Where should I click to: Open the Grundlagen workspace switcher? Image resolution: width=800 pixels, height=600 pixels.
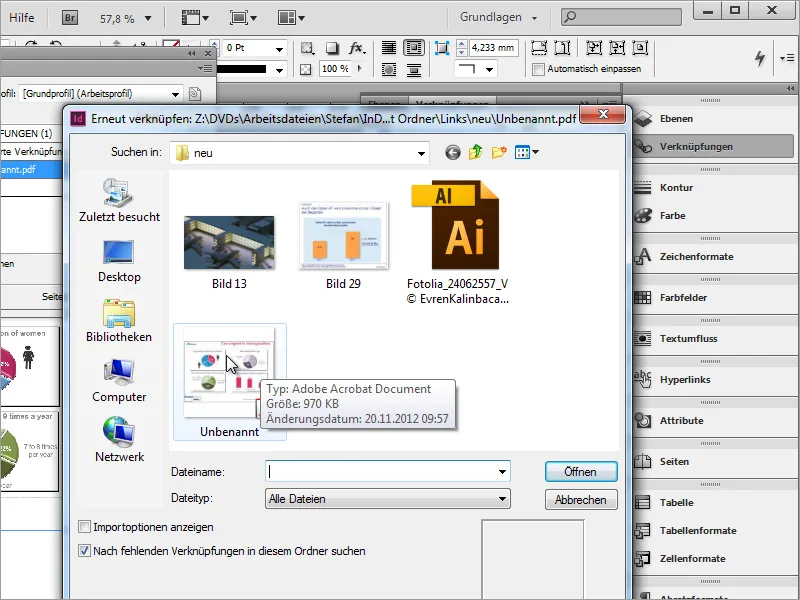click(498, 17)
